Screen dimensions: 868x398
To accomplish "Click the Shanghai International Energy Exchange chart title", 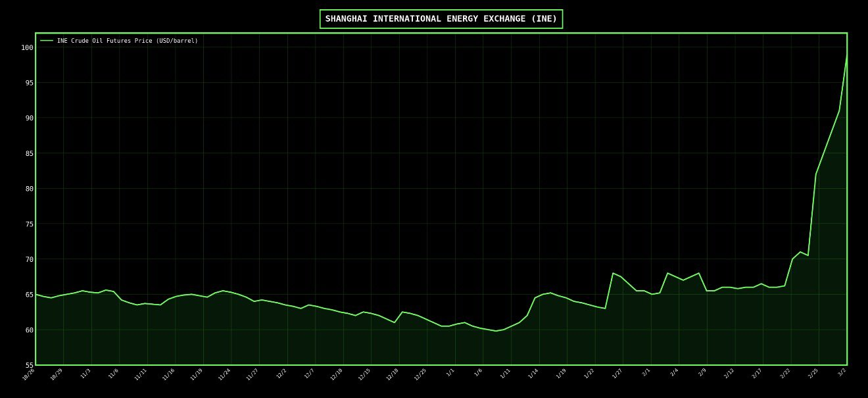I will [x=441, y=19].
